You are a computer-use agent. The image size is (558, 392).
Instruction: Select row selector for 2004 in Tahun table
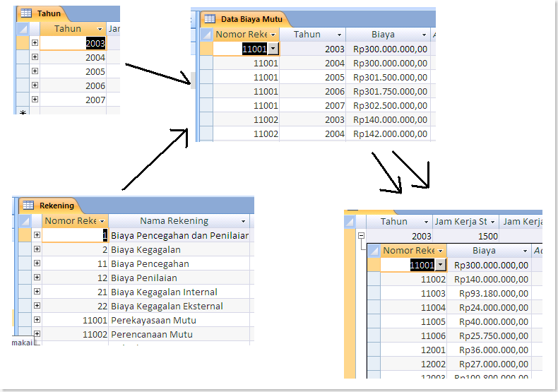click(23, 57)
